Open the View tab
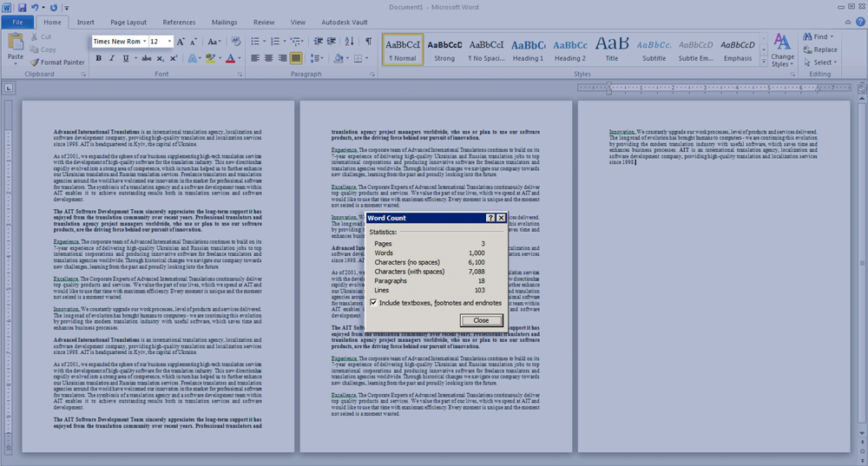 (298, 23)
